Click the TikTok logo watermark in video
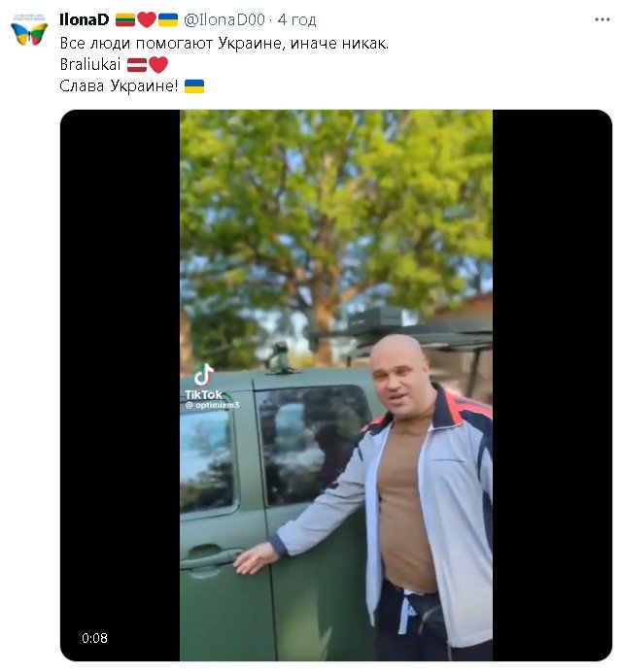621x672 pixels. [204, 382]
